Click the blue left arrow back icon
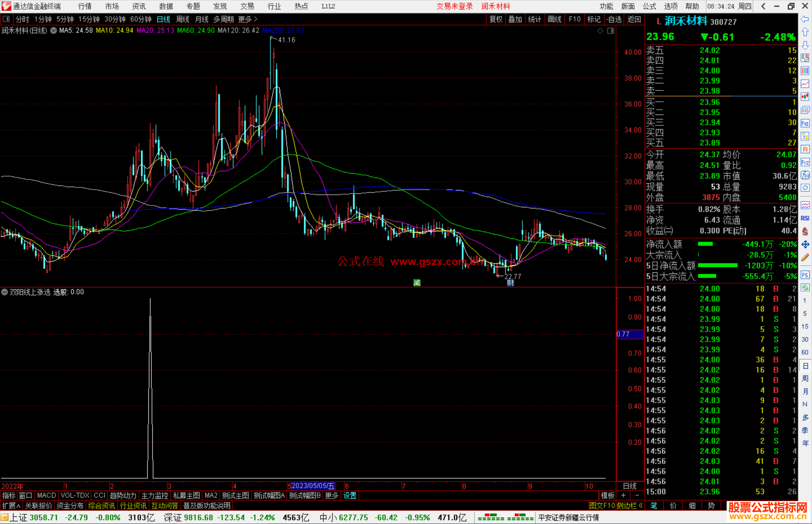Viewport: 812px width, 524px height. pyautogui.click(x=805, y=19)
